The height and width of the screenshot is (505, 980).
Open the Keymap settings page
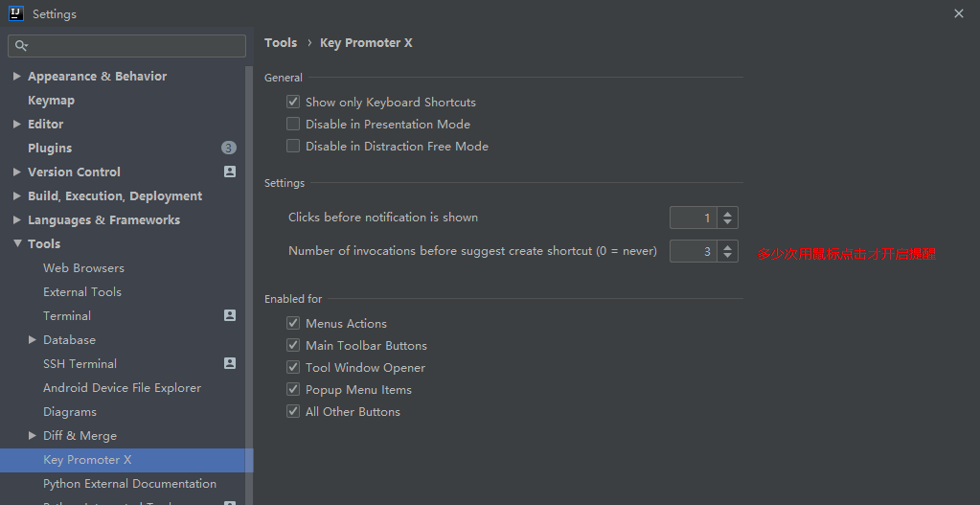[51, 100]
